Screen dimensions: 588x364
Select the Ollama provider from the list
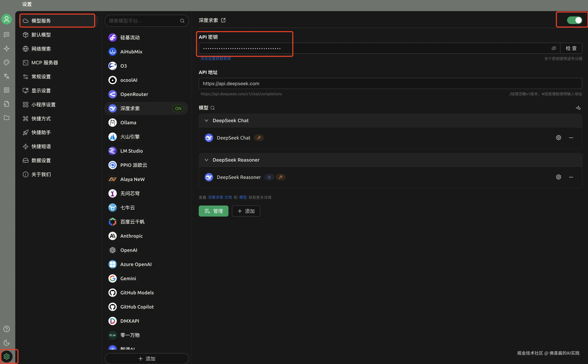tap(128, 123)
